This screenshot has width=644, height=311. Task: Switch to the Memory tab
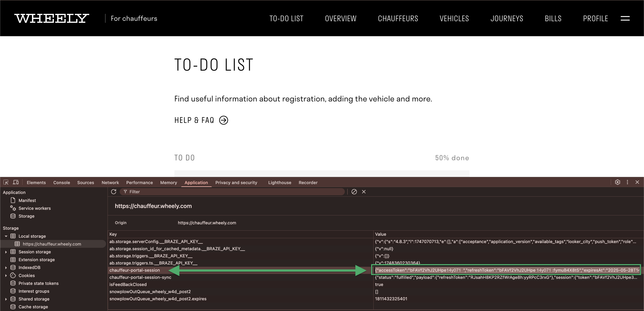click(x=169, y=183)
